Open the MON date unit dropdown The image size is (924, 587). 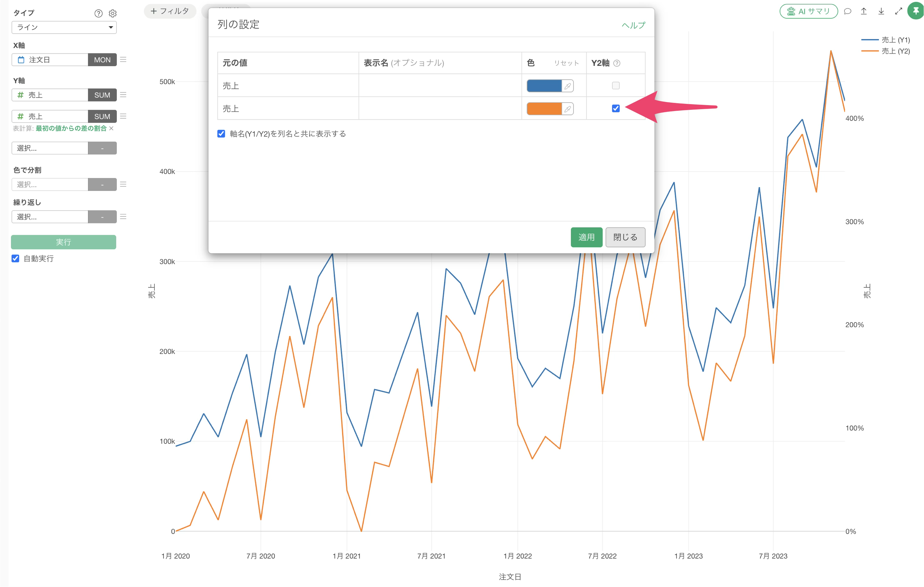pyautogui.click(x=102, y=60)
